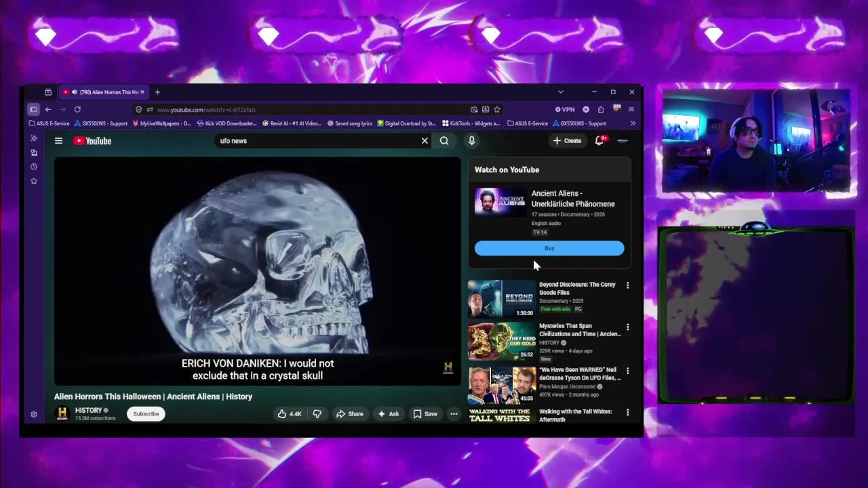Viewport: 868px width, 488px height.
Task: Go forward with the browser forward arrow
Action: click(62, 109)
